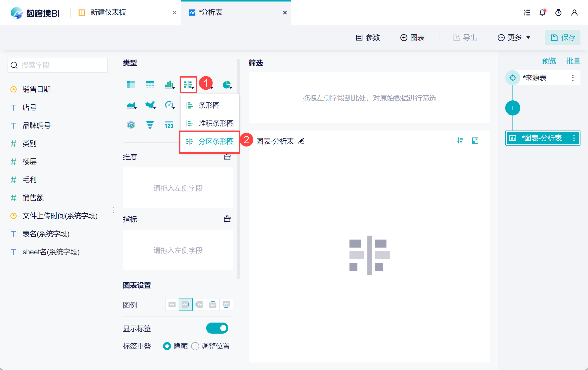Expand the pie chart type dropdown
The image size is (588, 370).
[227, 85]
